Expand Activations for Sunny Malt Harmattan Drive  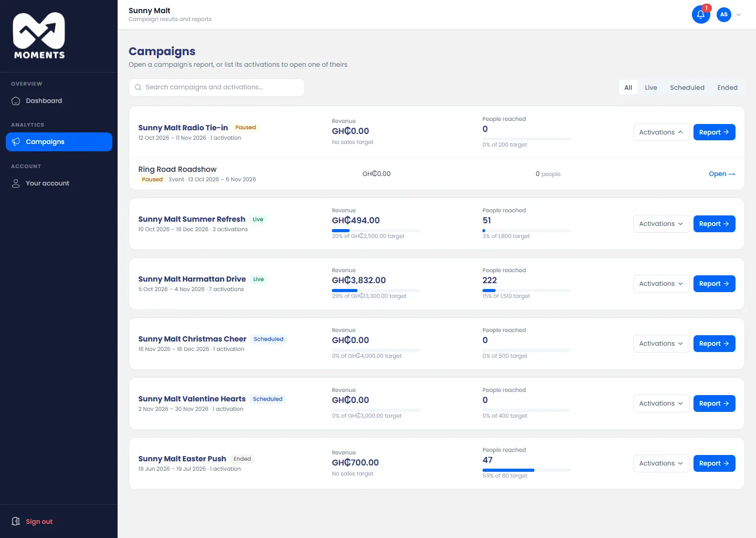[661, 284]
